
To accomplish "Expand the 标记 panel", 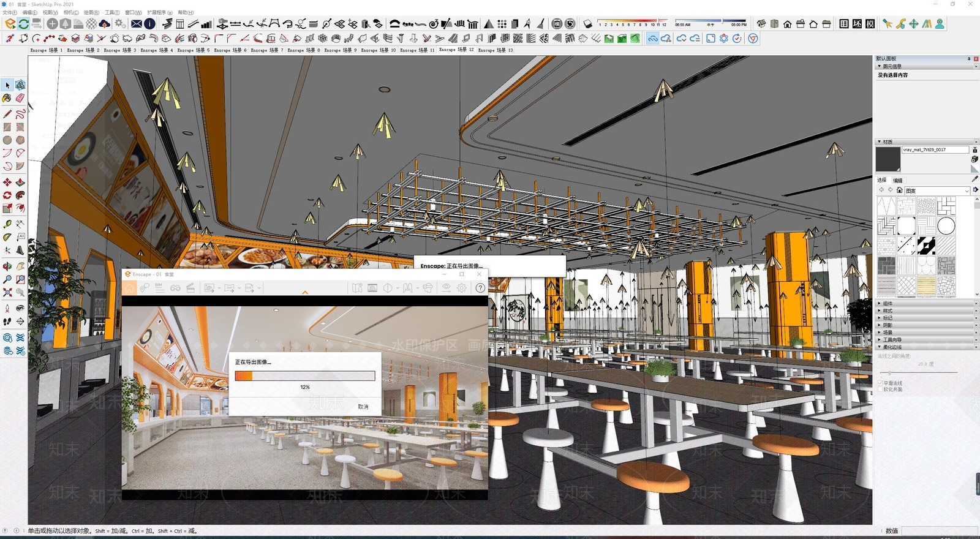I will click(927, 318).
